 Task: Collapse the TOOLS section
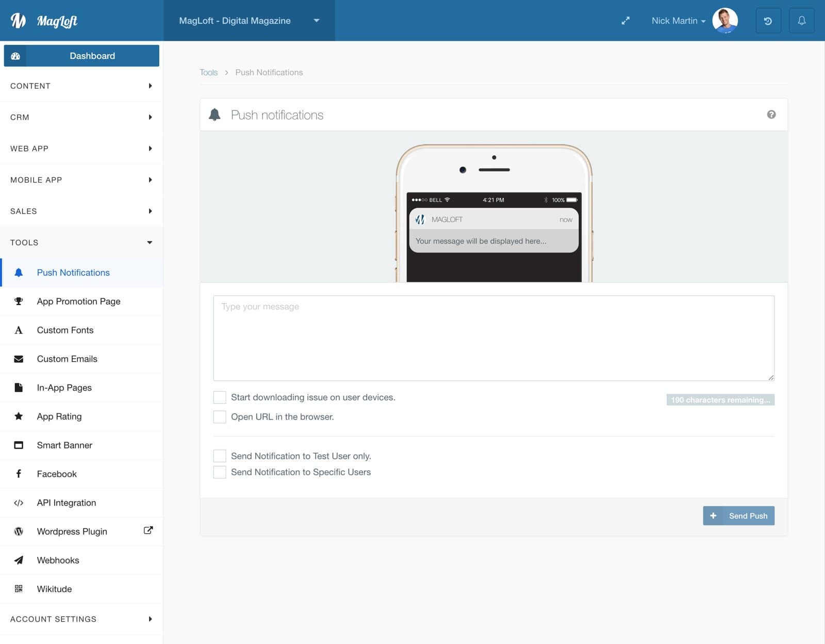tap(81, 242)
